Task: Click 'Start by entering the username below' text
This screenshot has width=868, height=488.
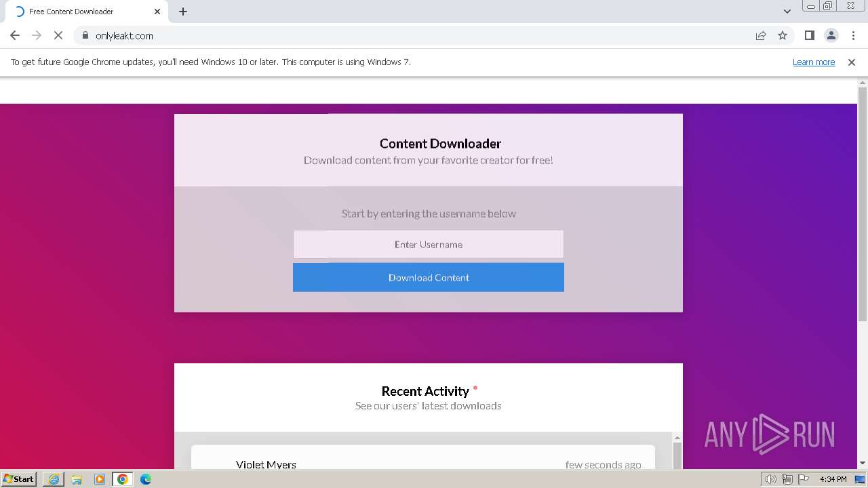Action: 429,213
